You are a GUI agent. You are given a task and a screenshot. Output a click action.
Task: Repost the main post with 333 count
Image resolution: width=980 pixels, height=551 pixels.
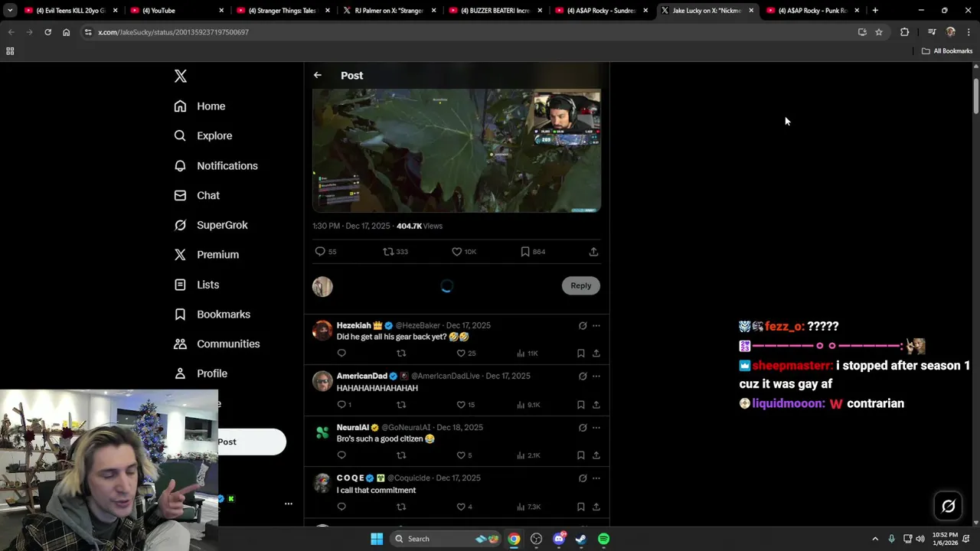tap(395, 251)
